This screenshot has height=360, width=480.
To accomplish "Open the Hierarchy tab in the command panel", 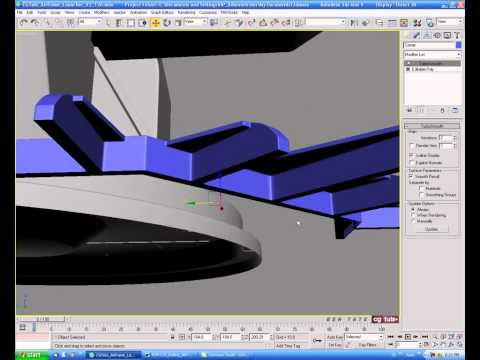I will pos(427,35).
